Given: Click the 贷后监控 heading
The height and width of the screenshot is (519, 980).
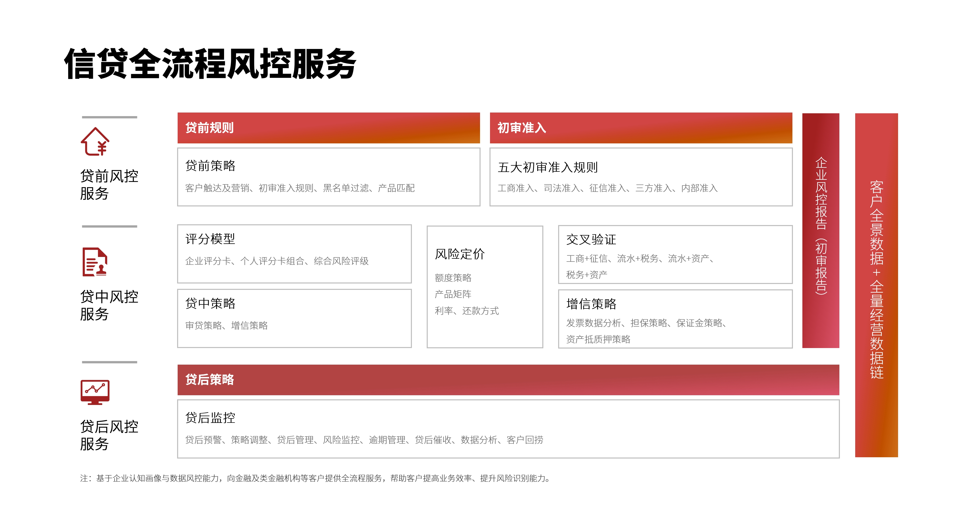Looking at the screenshot, I should pyautogui.click(x=210, y=418).
